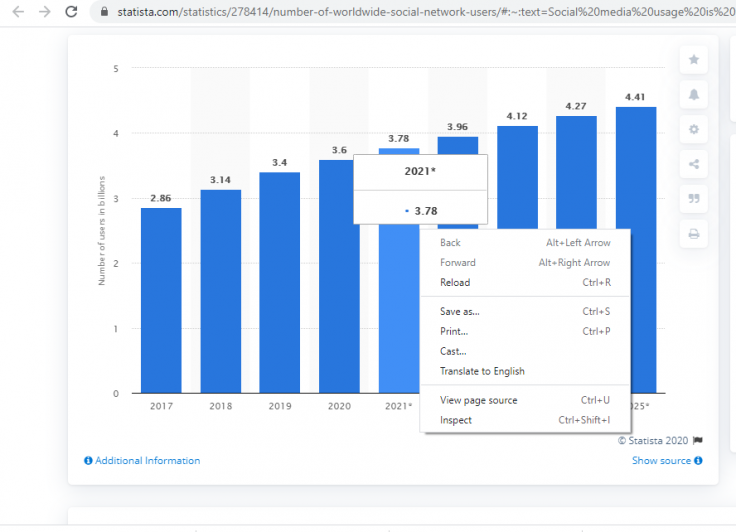This screenshot has width=736, height=532.
Task: Click the Number of users in billions axis title
Action: point(102,231)
